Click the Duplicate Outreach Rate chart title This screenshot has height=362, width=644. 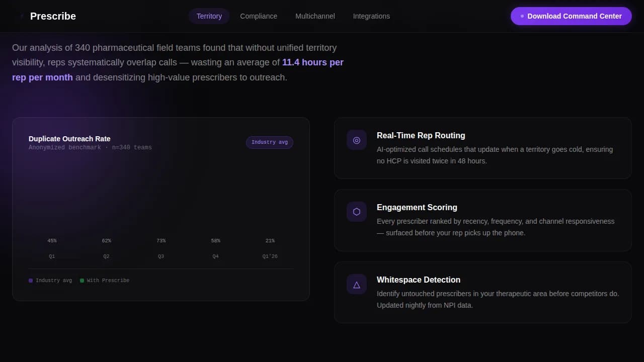click(x=69, y=139)
